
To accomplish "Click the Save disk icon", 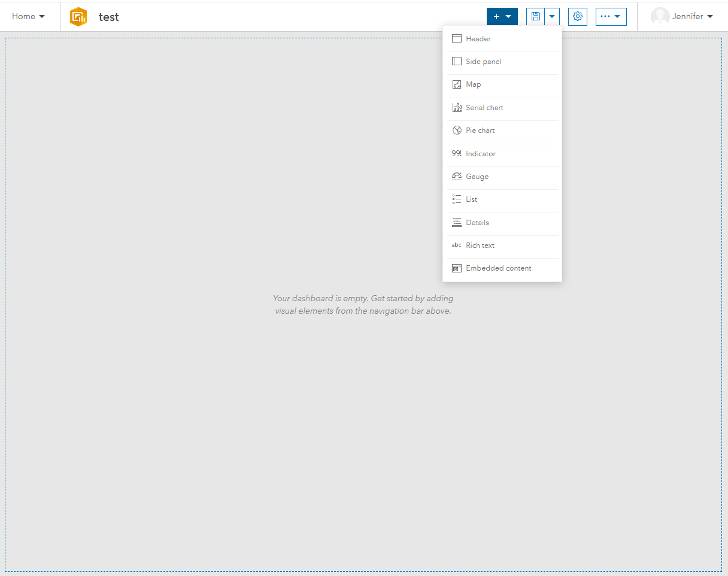I will (x=535, y=16).
